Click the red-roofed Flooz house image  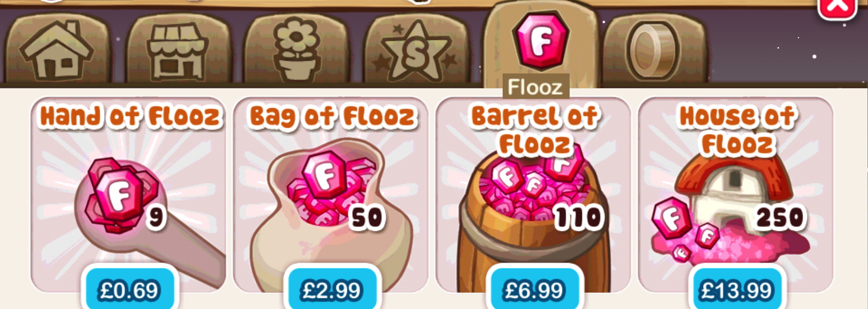click(731, 204)
